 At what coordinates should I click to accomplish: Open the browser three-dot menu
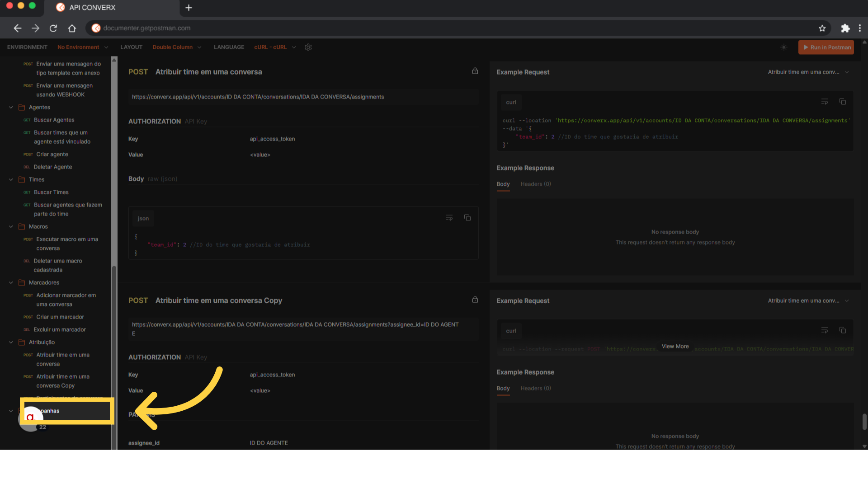coord(859,28)
